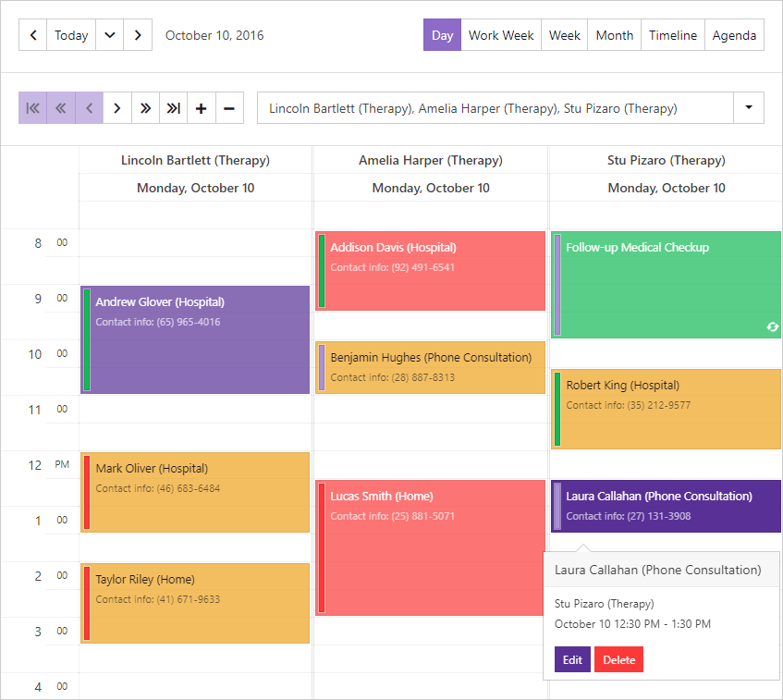Go to next date with right arrow
The image size is (783, 700).
(x=138, y=35)
